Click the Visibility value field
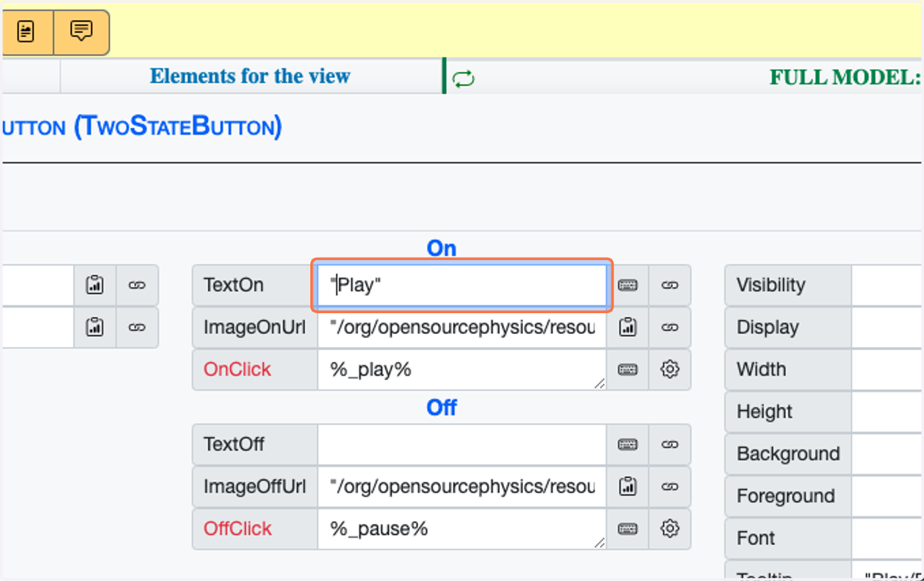924x581 pixels. (x=887, y=285)
